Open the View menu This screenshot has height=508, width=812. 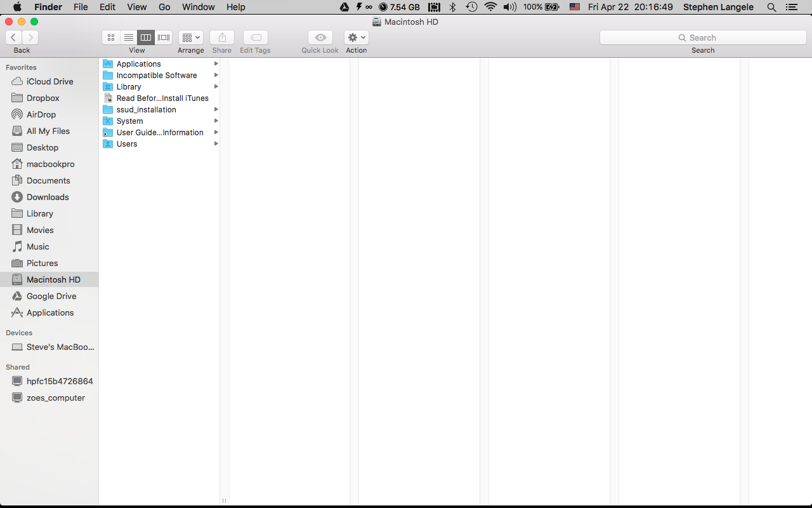(137, 7)
